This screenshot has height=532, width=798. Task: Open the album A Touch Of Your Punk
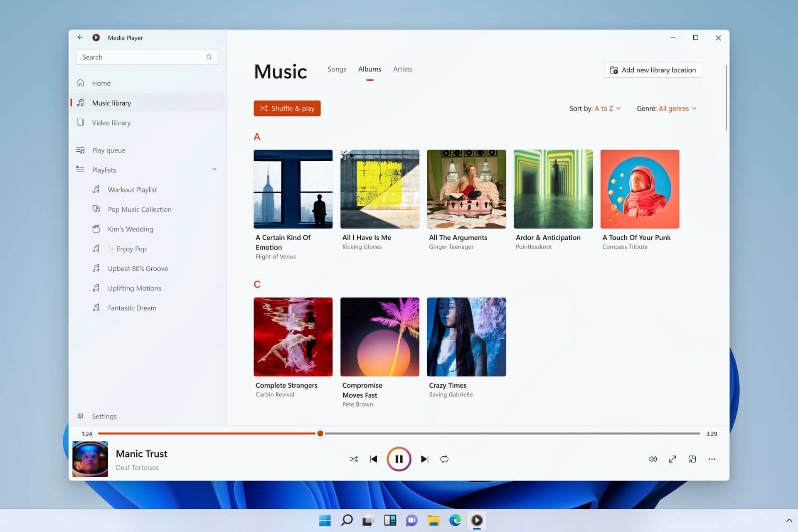click(x=639, y=189)
